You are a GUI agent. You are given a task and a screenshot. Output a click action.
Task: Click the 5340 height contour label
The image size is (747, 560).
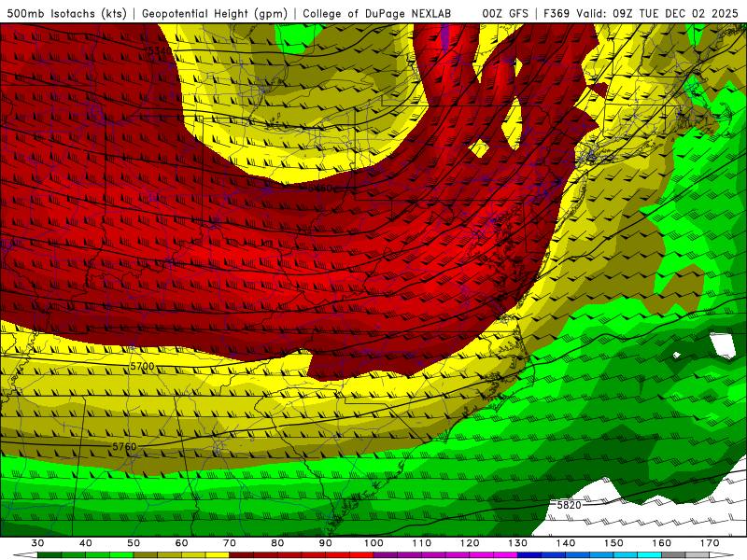(160, 50)
